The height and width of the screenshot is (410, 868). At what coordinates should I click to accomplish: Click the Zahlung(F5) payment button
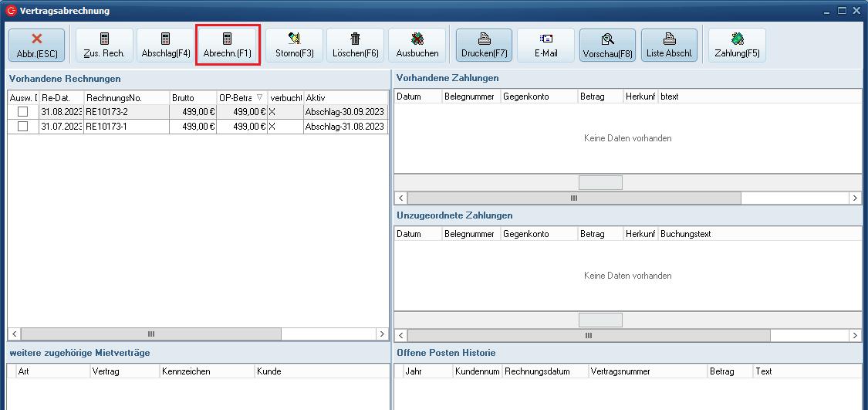pyautogui.click(x=737, y=45)
